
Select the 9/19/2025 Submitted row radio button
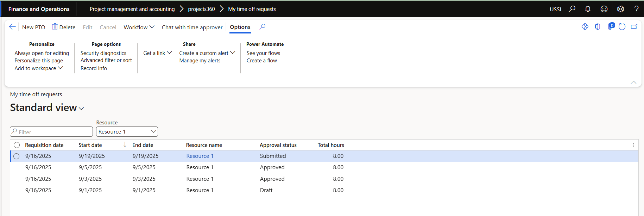click(x=17, y=156)
